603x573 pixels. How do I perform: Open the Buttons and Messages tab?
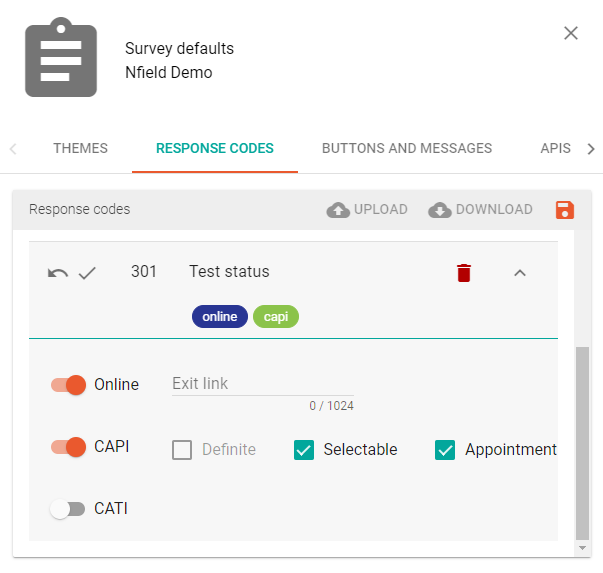point(407,148)
